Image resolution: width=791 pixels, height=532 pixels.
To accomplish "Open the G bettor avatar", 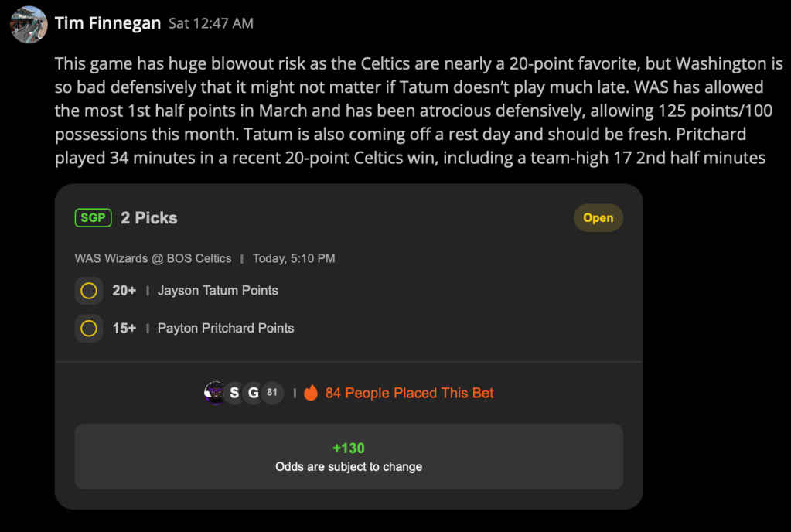I will click(x=254, y=393).
